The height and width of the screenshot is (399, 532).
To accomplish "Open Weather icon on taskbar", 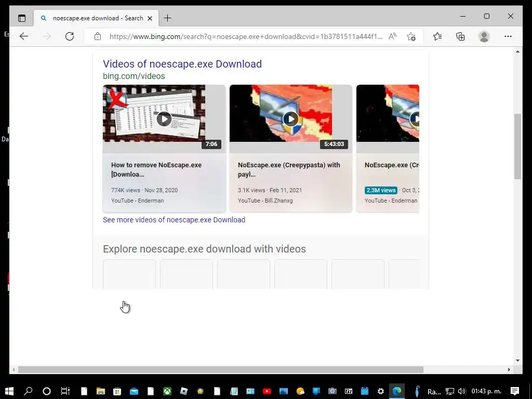I will click(300, 391).
